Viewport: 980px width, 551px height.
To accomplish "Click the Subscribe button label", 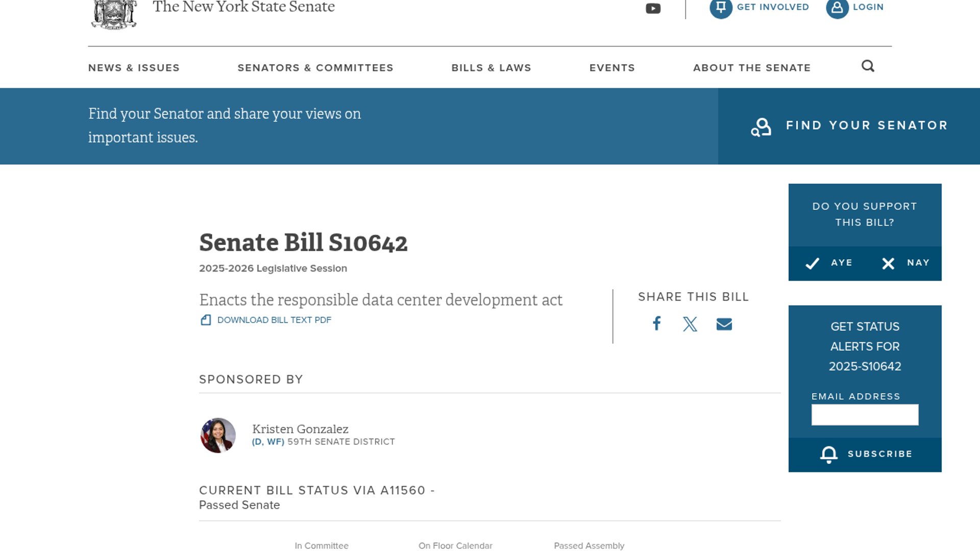I will coord(880,454).
